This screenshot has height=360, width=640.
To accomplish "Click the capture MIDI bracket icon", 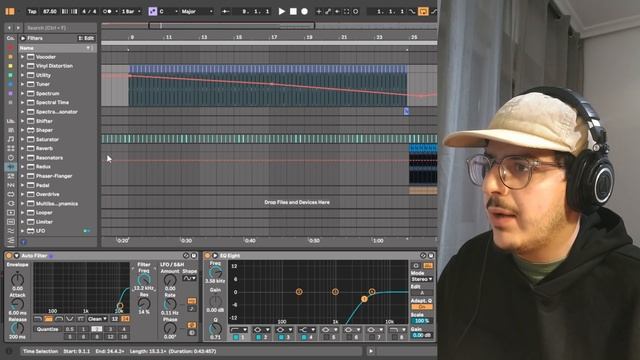I will [x=347, y=11].
